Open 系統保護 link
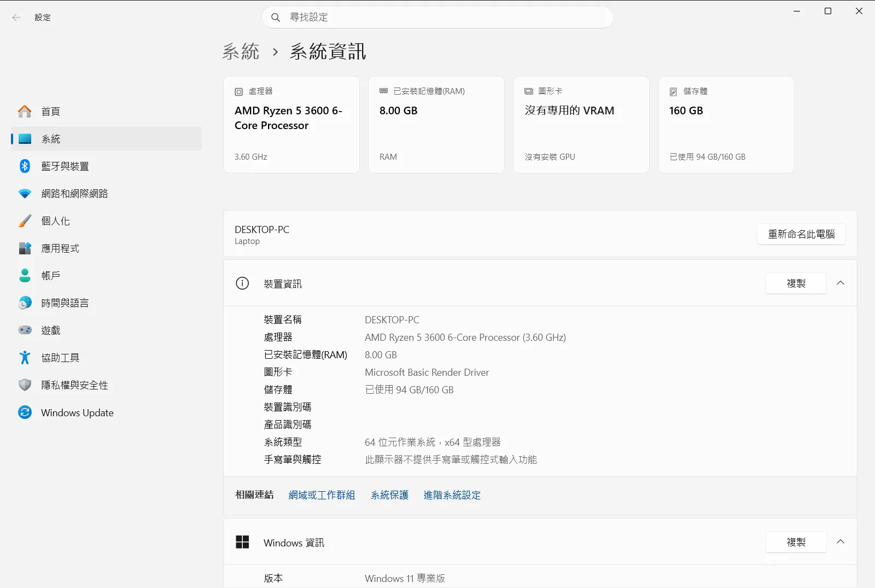 pos(389,495)
